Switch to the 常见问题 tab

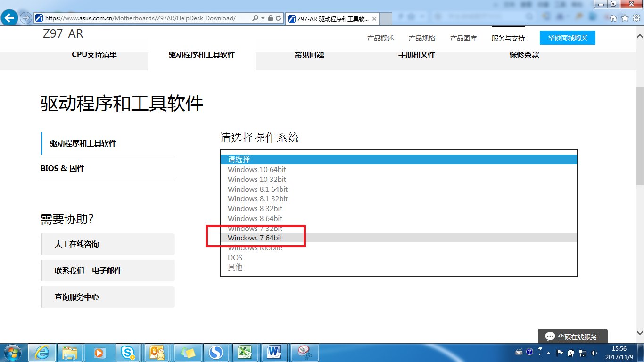[x=309, y=55]
